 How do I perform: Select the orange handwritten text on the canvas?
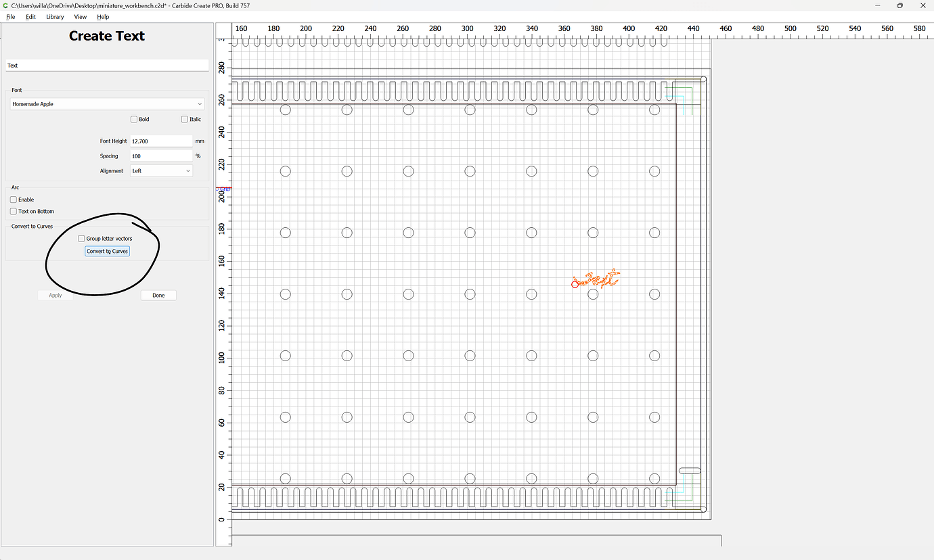596,277
